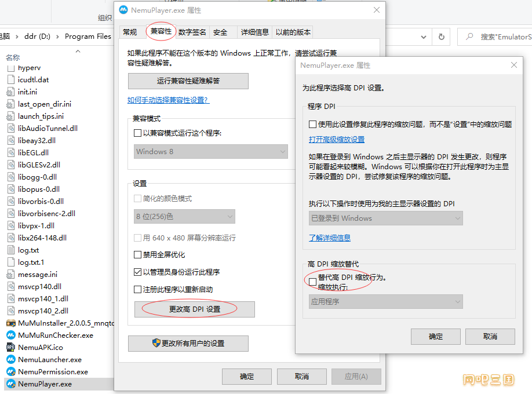This screenshot has width=532, height=394.
Task: Click Program Files in the address breadcrumb
Action: [88, 37]
